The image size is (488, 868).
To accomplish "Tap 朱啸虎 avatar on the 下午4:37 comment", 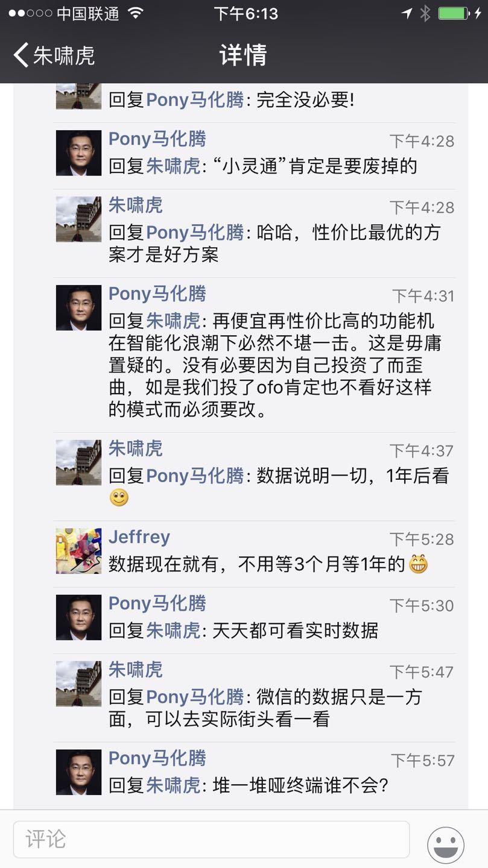I will (78, 462).
